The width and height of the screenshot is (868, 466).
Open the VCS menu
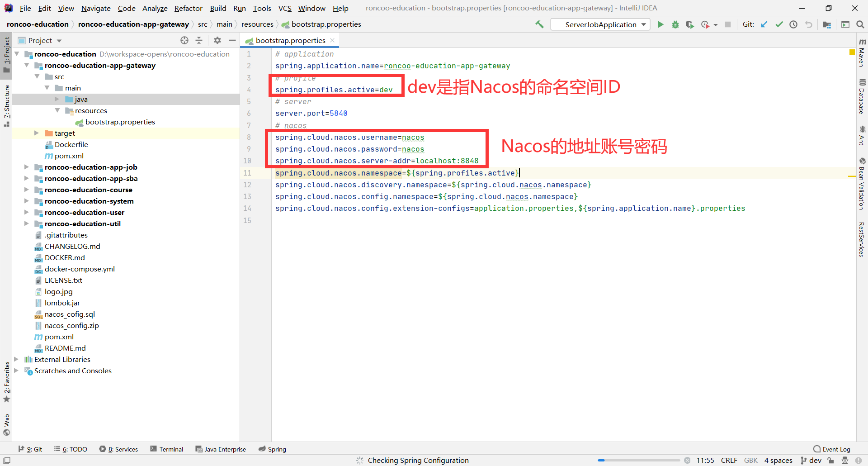point(285,8)
